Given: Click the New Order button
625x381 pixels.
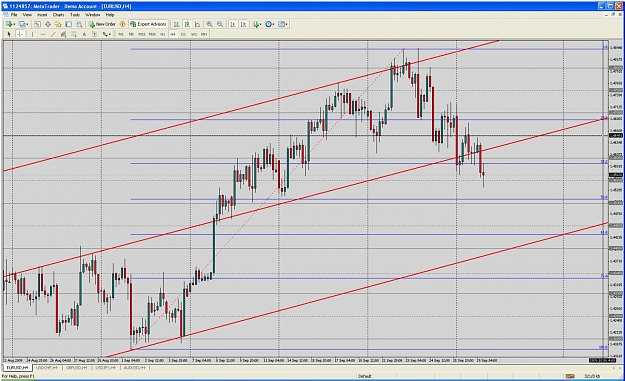Looking at the screenshot, I should click(x=102, y=24).
